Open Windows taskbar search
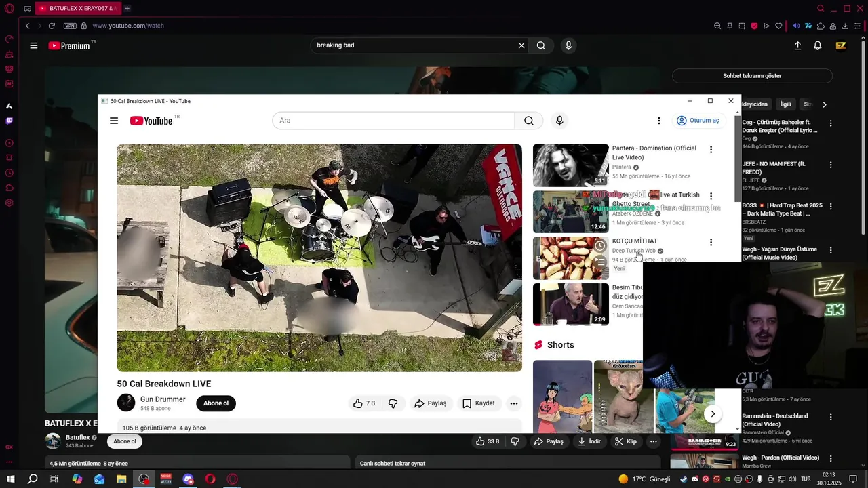 tap(33, 479)
